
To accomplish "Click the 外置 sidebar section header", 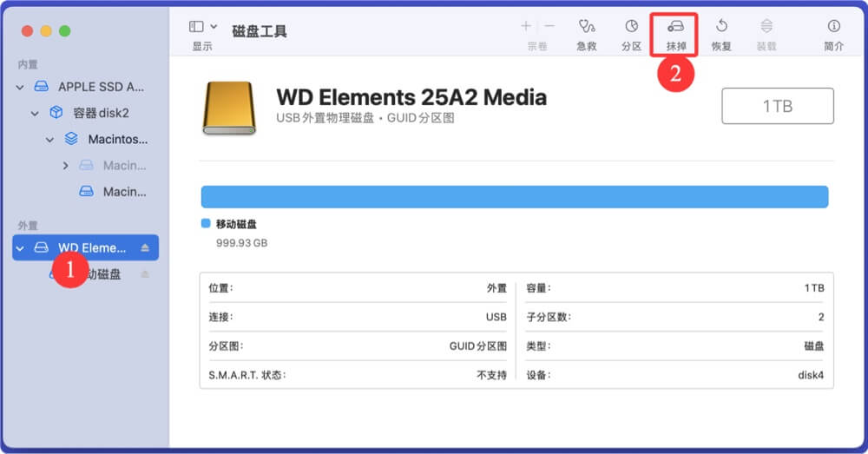I will pyautogui.click(x=28, y=226).
